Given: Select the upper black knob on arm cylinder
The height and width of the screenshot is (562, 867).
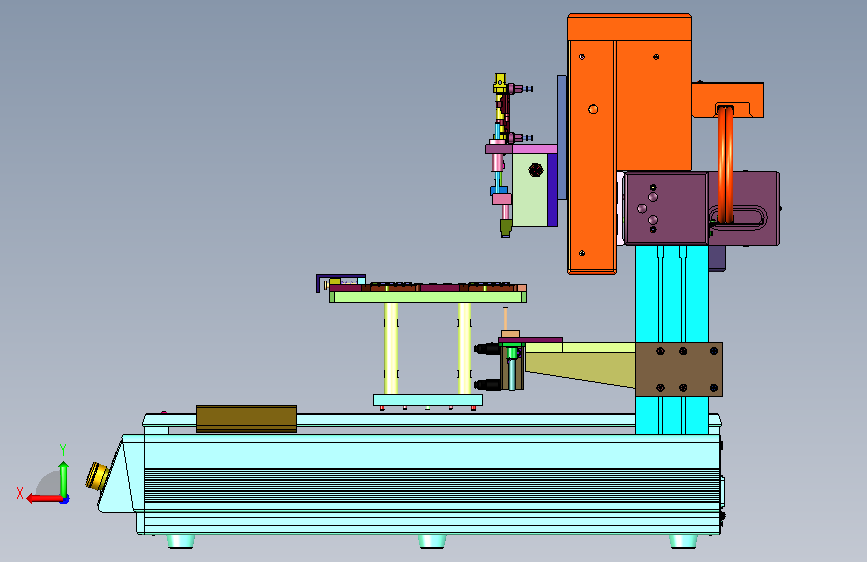Looking at the screenshot, I should 487,349.
